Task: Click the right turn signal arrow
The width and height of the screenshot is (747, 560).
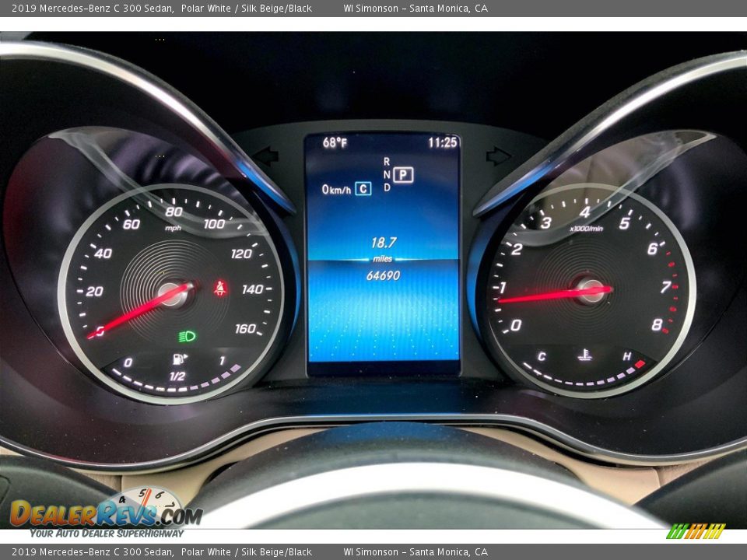Action: point(498,156)
